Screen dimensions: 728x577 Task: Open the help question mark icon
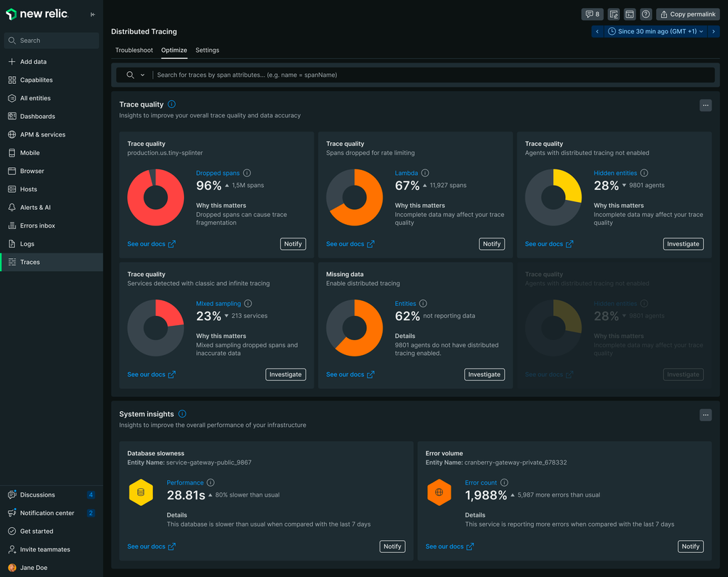pos(646,14)
